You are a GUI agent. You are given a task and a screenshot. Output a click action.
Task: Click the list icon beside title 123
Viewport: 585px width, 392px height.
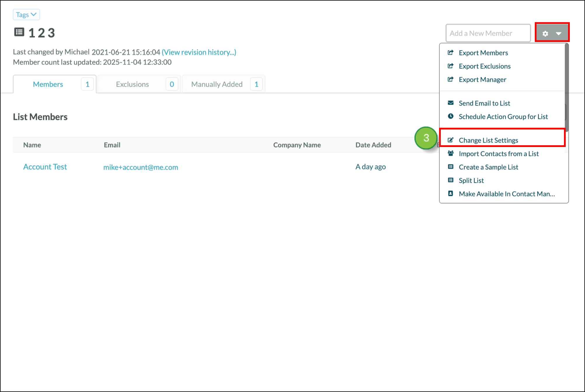[x=19, y=32]
